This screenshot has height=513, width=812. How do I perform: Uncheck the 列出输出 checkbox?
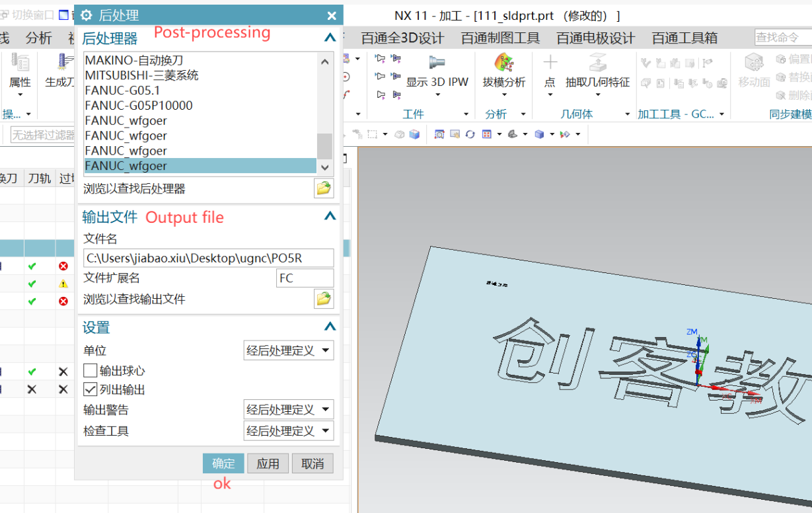coord(91,389)
